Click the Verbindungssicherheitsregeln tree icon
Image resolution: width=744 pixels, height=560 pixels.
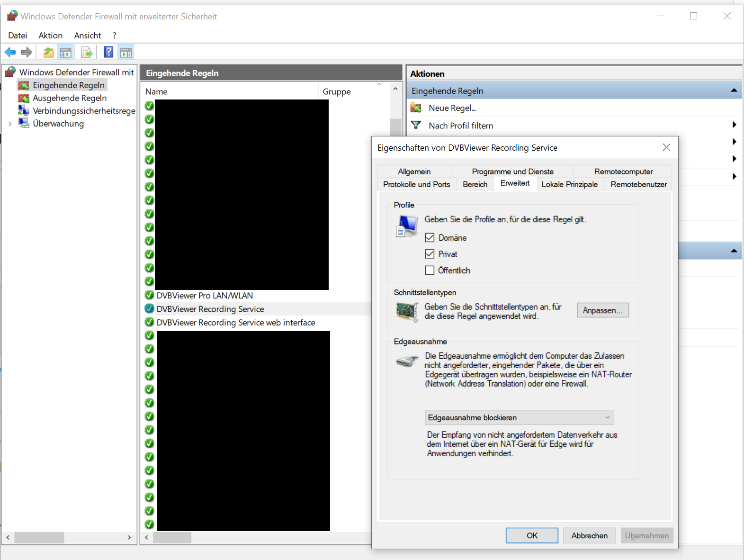pyautogui.click(x=23, y=110)
